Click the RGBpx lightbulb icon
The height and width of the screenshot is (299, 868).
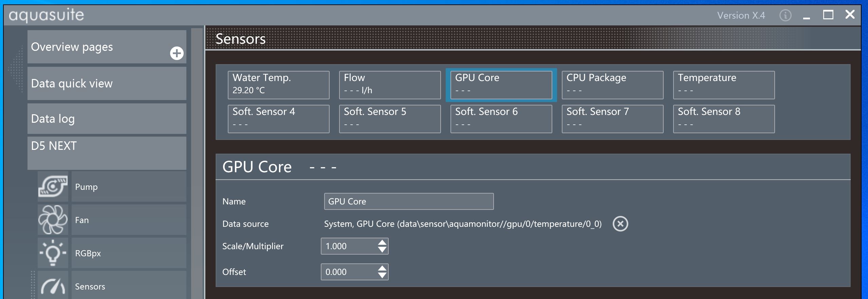53,253
